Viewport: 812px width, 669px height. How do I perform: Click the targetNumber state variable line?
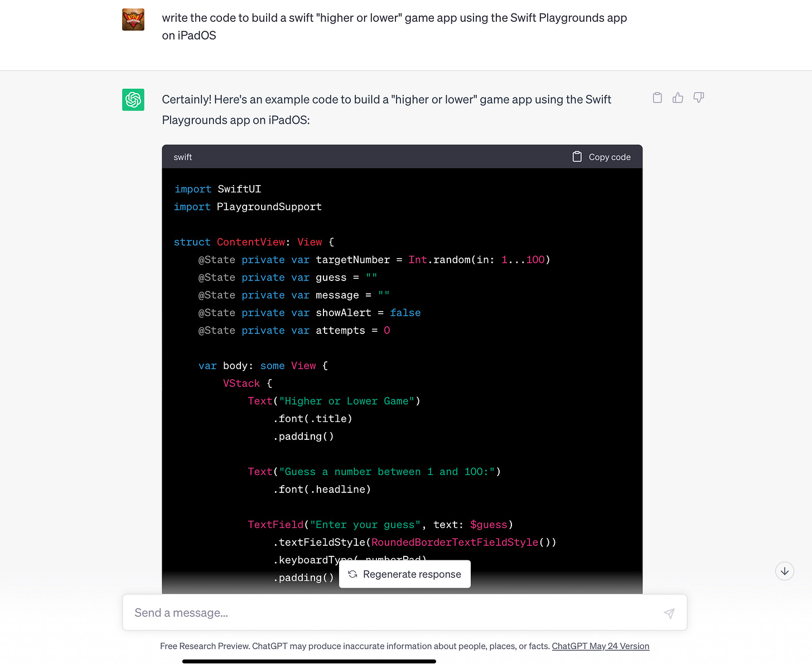point(374,260)
